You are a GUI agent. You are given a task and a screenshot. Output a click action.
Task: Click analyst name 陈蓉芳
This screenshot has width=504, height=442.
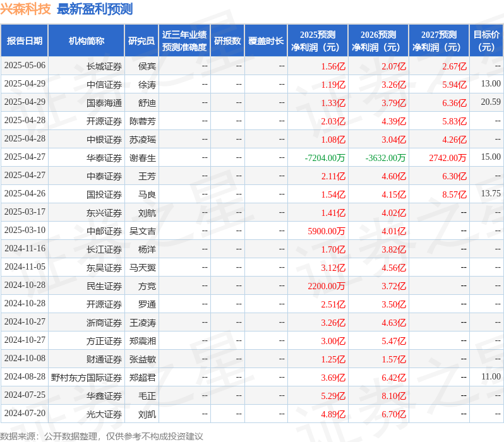(143, 121)
